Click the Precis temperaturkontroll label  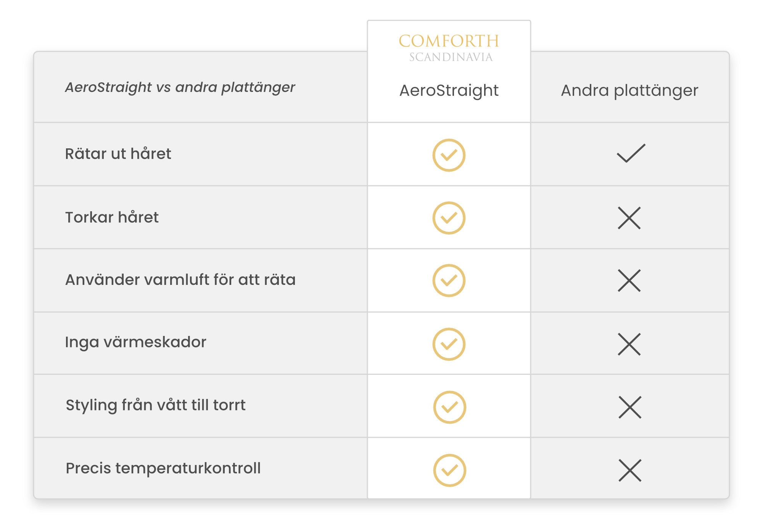(x=163, y=468)
